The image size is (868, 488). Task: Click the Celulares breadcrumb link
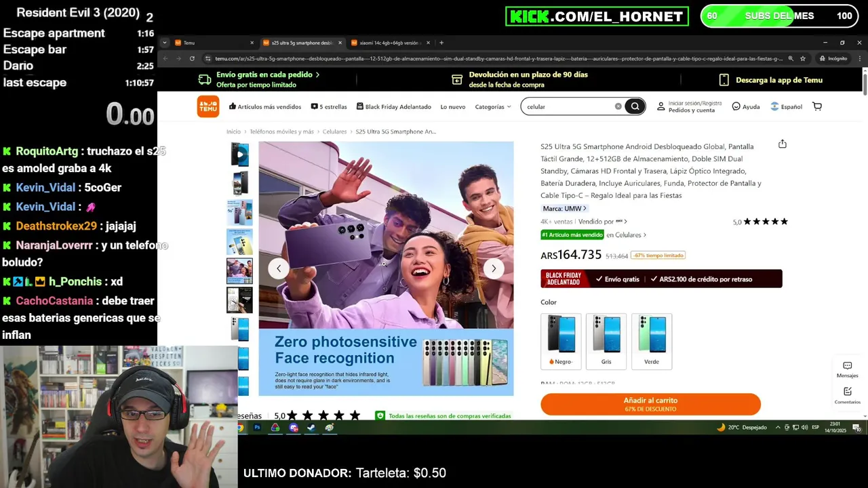coord(334,131)
